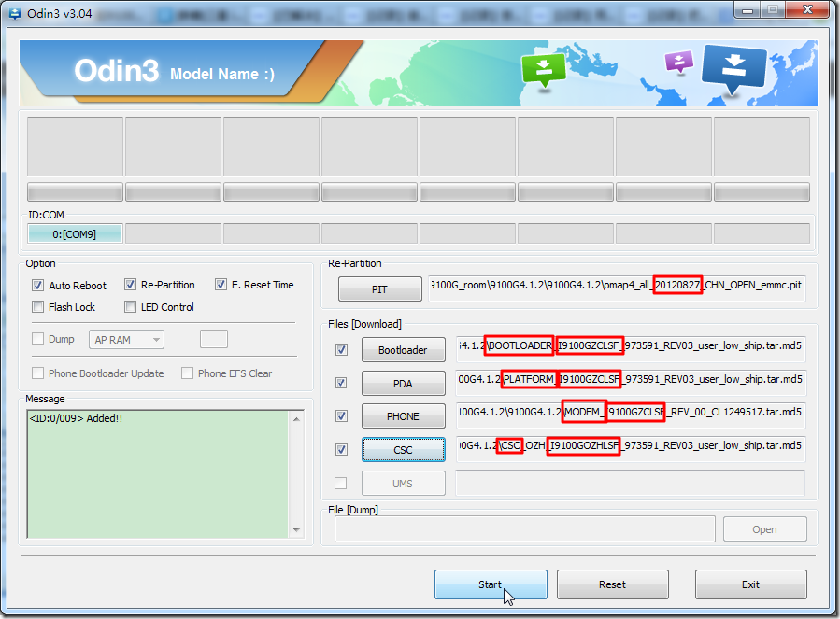
Task: Uncheck the Bootloader file checkbox
Action: 341,350
